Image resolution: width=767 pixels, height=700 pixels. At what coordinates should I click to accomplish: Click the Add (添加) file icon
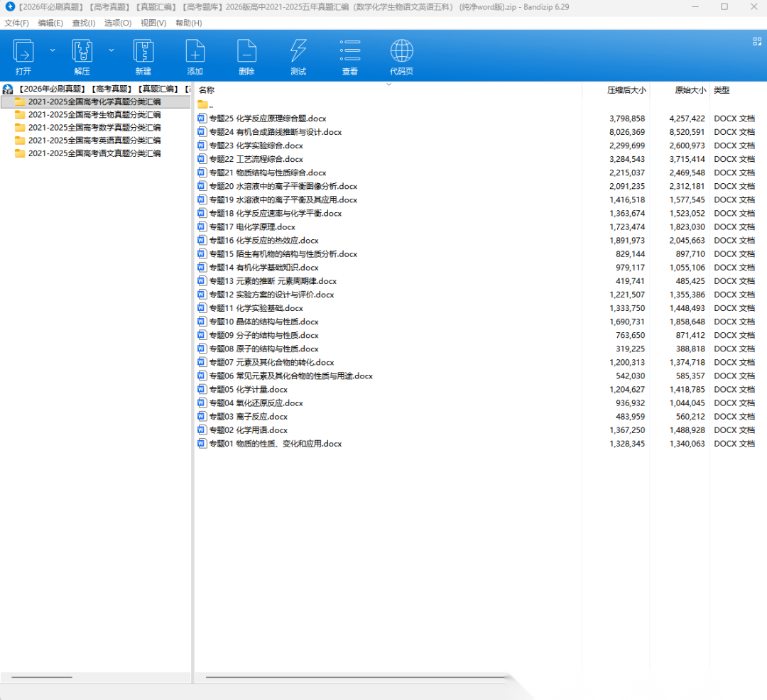tap(195, 51)
